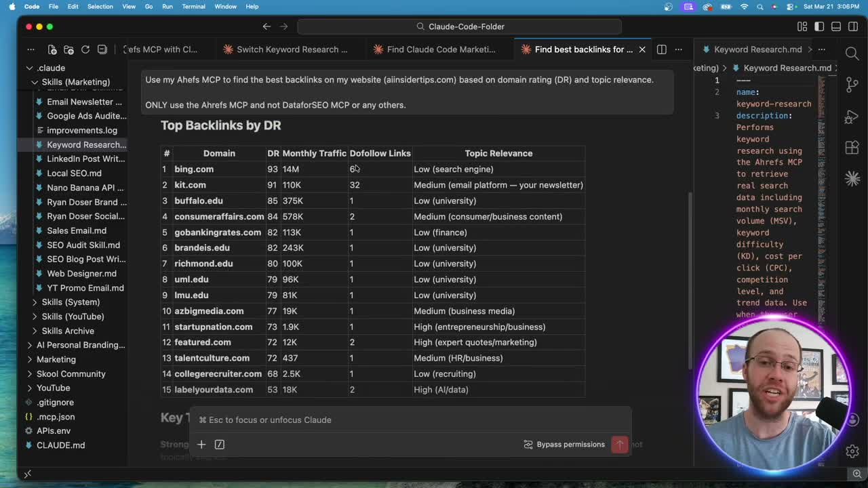Image resolution: width=868 pixels, height=488 pixels.
Task: Customize layout from the title bar
Action: (802, 26)
